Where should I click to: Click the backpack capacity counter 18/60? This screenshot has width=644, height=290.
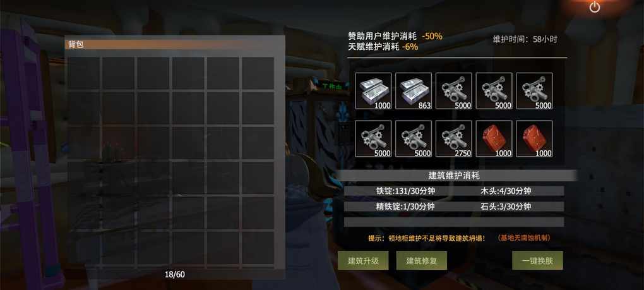[174, 274]
